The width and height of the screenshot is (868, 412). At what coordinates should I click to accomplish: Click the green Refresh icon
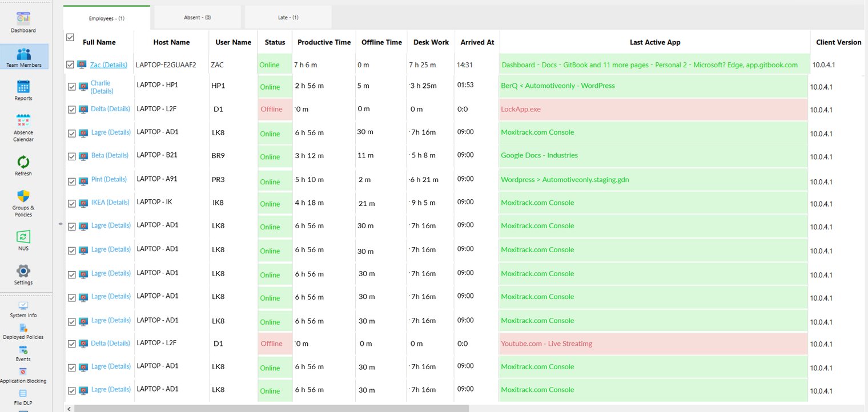[x=23, y=162]
